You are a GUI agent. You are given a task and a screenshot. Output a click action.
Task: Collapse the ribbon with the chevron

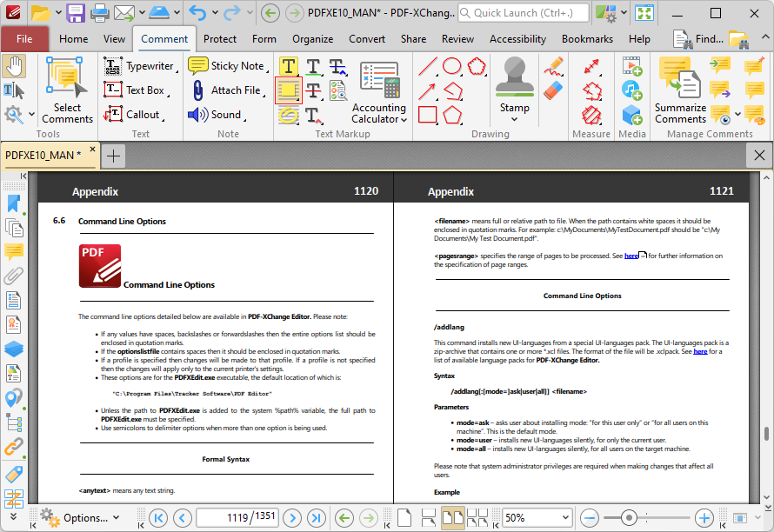pos(764,37)
